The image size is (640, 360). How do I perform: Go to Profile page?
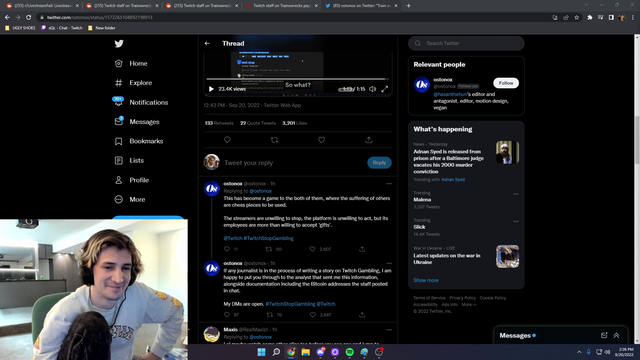[x=131, y=180]
